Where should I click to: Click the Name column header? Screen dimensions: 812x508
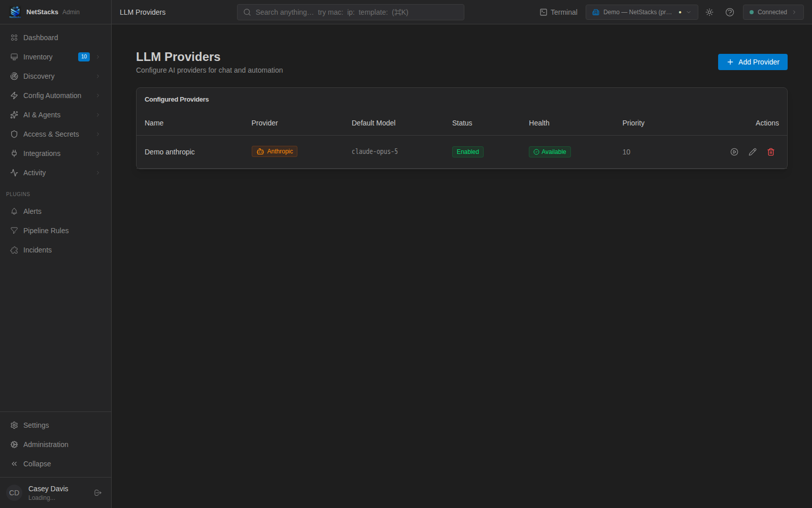point(154,123)
